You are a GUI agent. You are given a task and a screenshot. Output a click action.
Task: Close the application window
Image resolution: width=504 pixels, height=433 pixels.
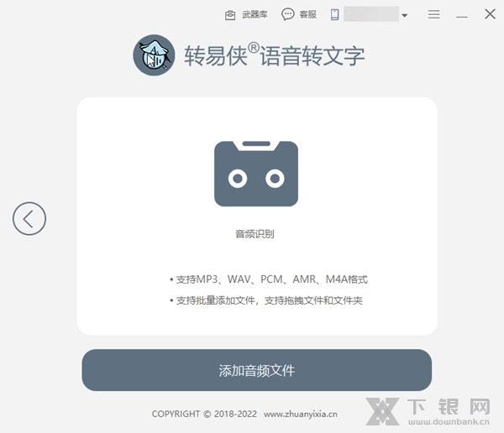coord(491,14)
